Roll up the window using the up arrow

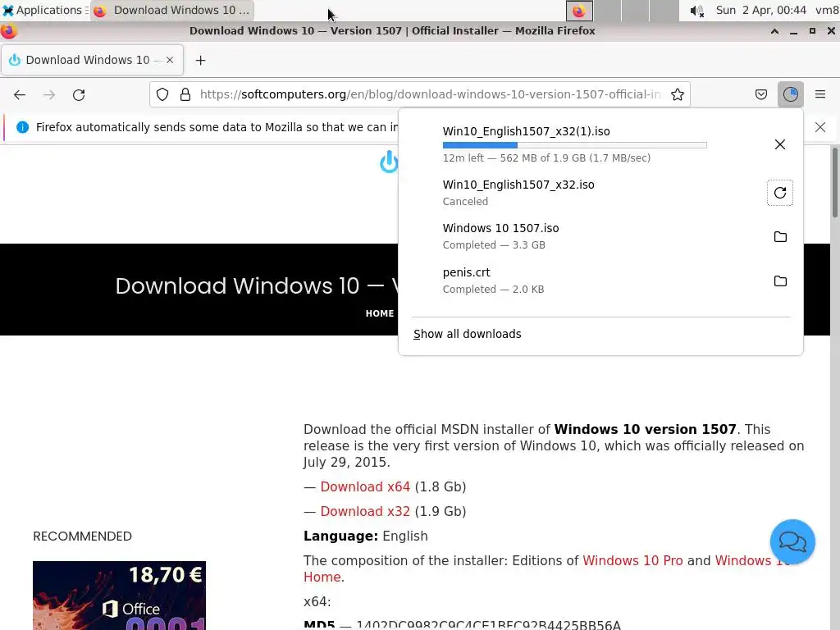click(x=774, y=32)
